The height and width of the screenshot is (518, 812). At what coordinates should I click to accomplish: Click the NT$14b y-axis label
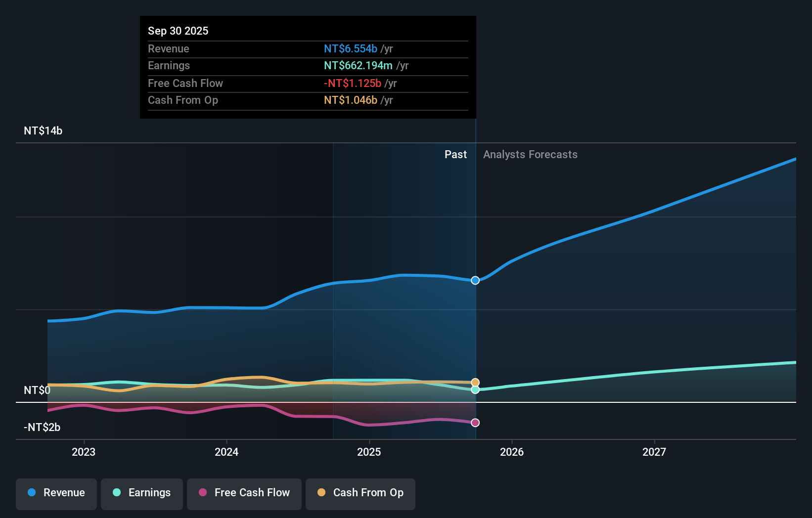(43, 131)
